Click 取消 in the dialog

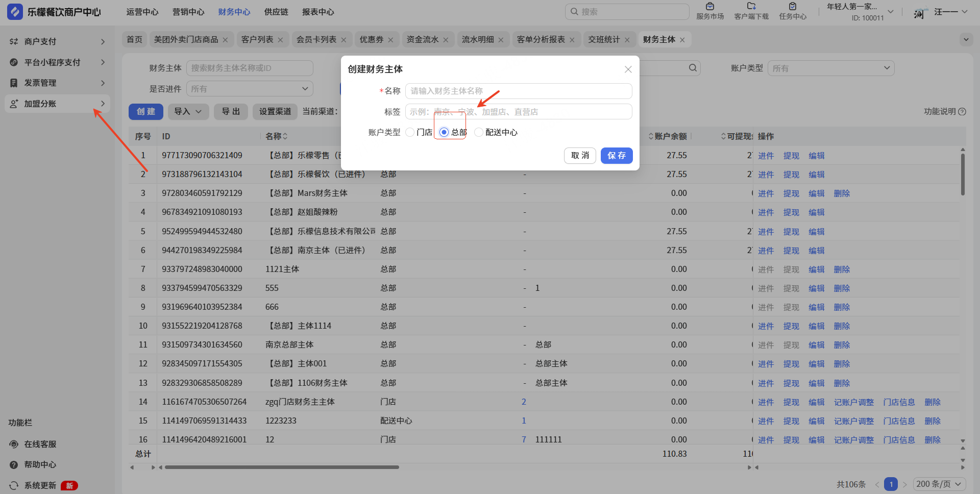pos(580,156)
